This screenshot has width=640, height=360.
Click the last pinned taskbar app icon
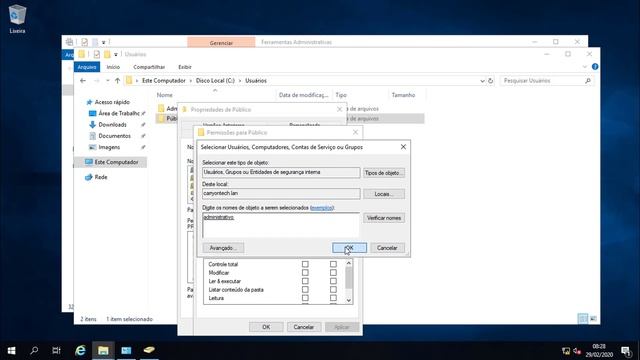coord(149,350)
